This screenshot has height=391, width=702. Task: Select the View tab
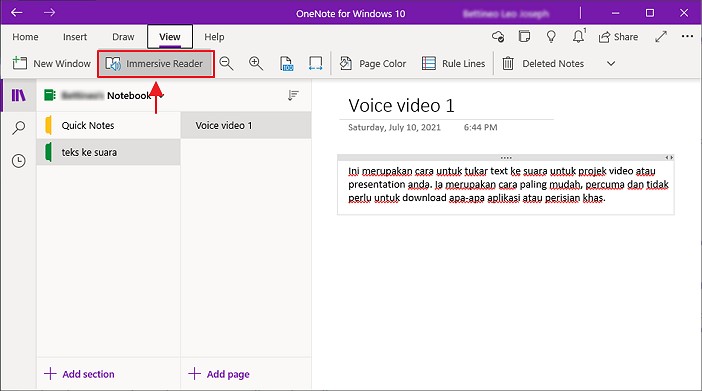(170, 37)
